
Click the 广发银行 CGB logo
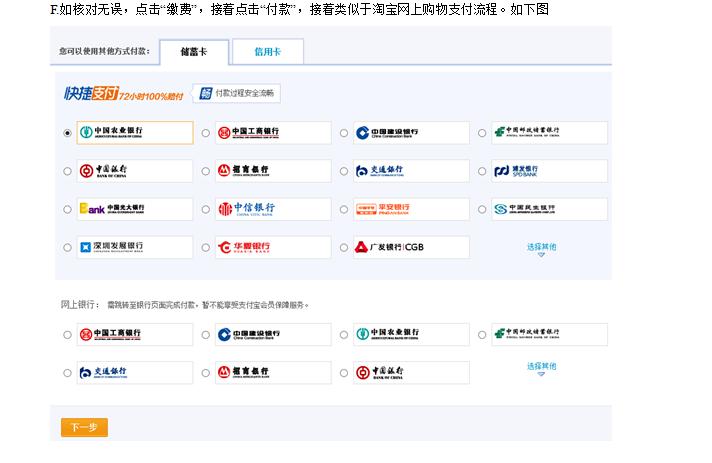point(411,247)
